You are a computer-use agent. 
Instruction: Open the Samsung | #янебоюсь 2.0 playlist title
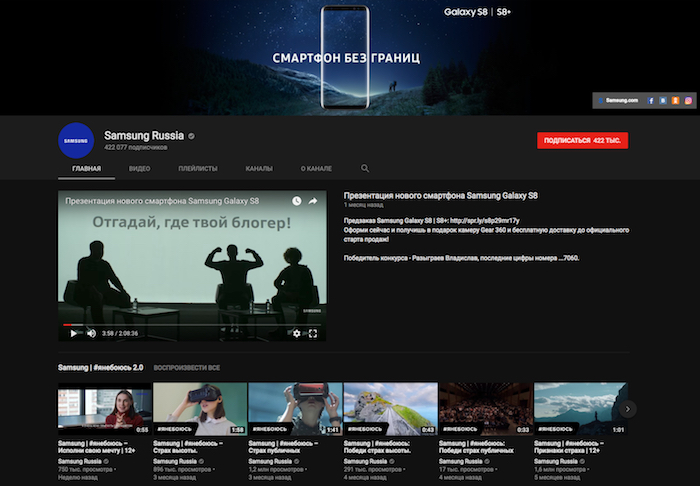[x=100, y=368]
